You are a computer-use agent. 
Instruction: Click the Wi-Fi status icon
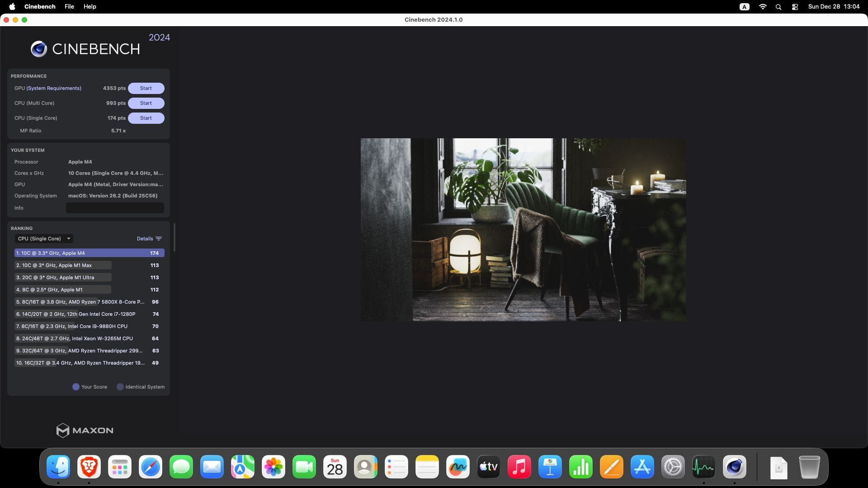[763, 7]
